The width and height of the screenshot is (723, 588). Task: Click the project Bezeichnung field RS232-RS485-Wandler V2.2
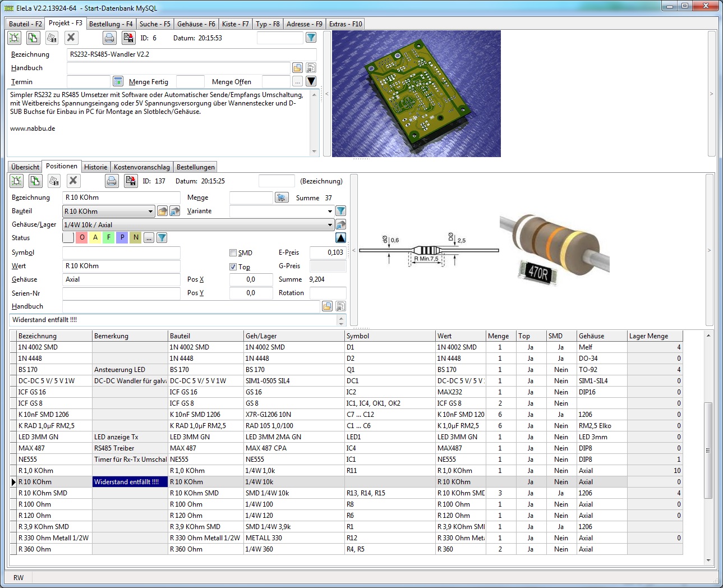pyautogui.click(x=192, y=54)
